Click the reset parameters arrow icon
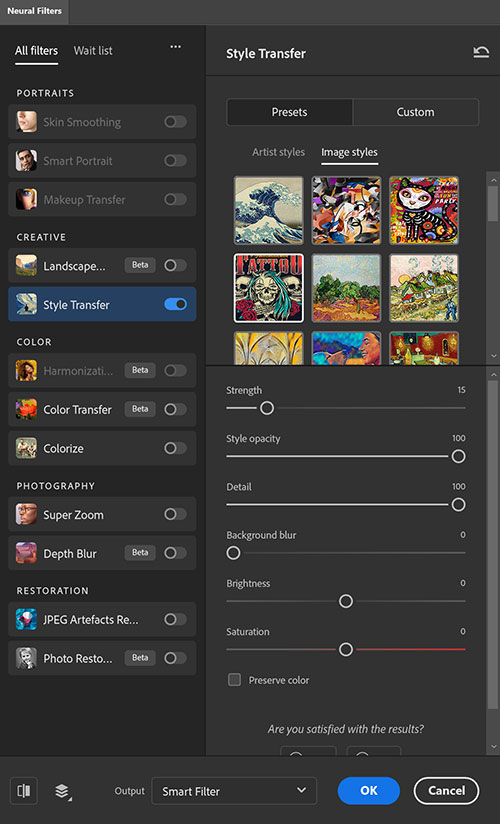This screenshot has height=824, width=500. [481, 53]
